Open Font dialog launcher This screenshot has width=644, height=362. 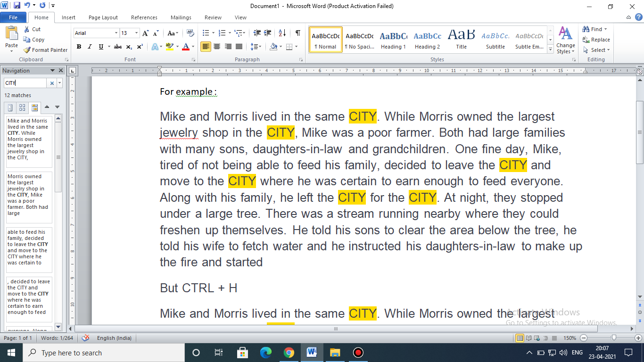point(193,60)
